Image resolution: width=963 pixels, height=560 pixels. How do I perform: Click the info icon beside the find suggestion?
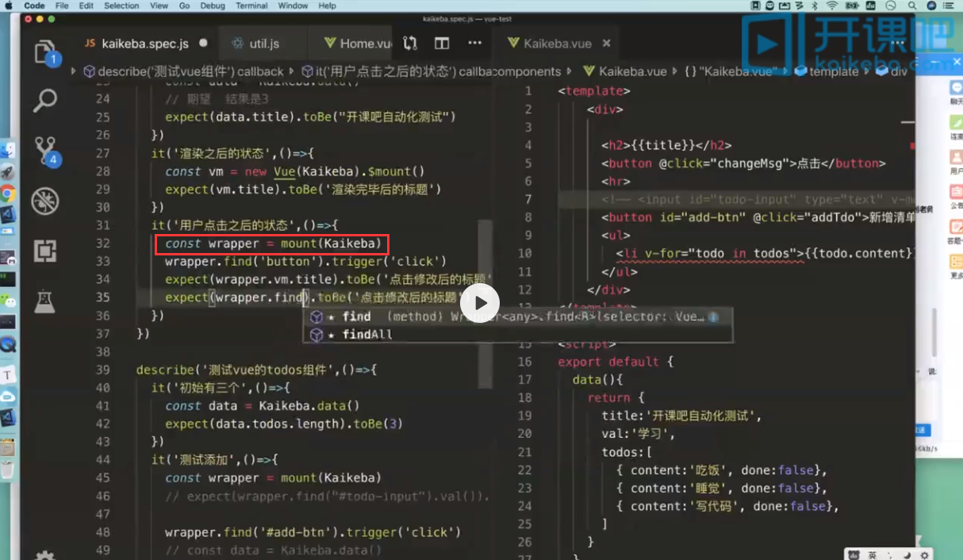click(x=713, y=316)
